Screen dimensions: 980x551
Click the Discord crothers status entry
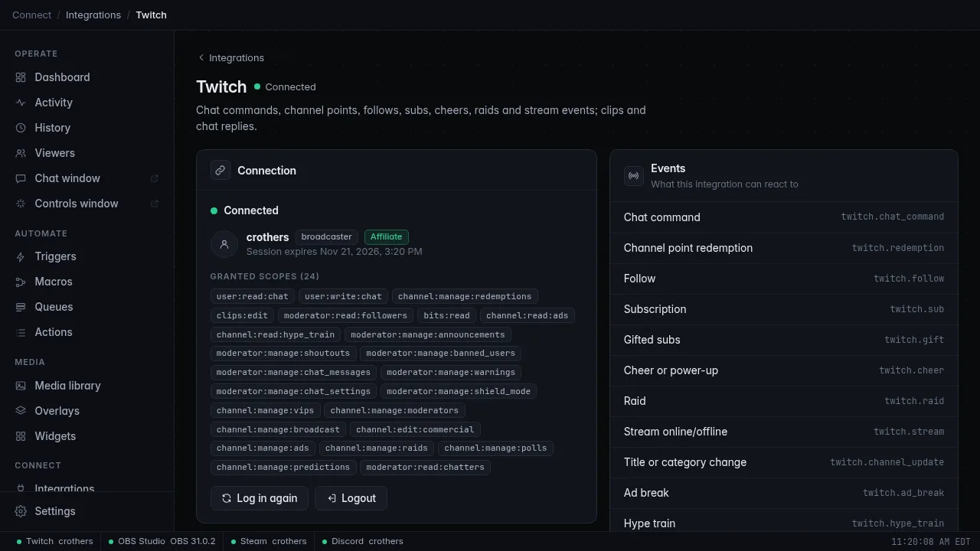click(363, 541)
